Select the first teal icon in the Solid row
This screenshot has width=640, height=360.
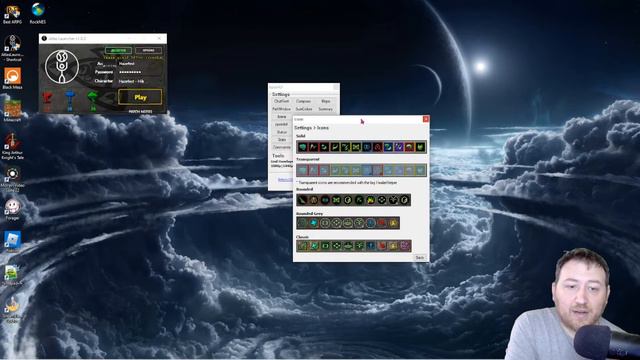point(302,147)
